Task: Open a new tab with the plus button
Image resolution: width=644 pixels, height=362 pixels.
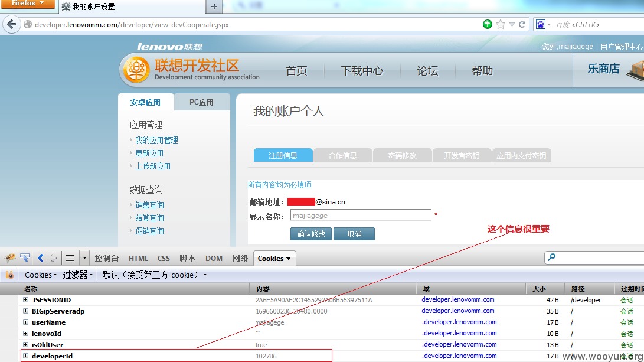Action: [x=214, y=6]
